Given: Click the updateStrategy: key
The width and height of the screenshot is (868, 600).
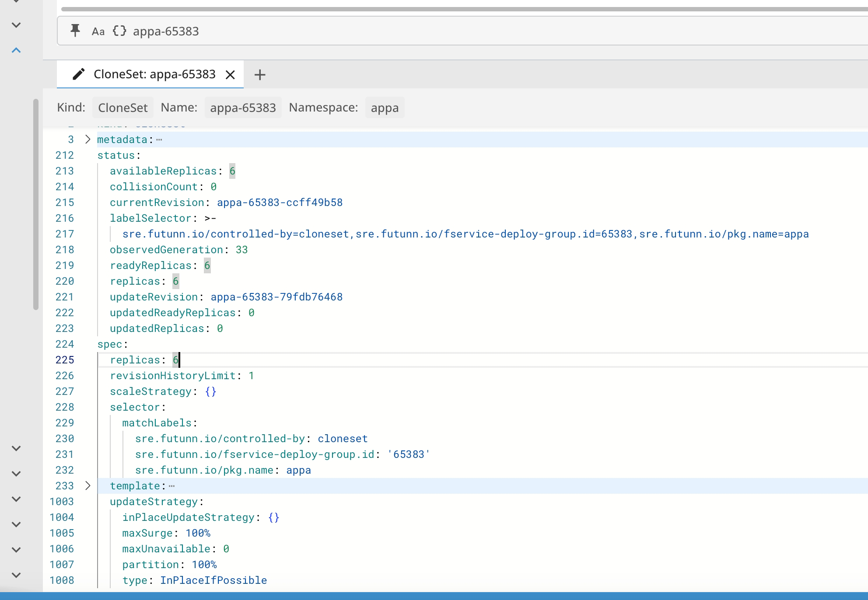Looking at the screenshot, I should tap(157, 502).
